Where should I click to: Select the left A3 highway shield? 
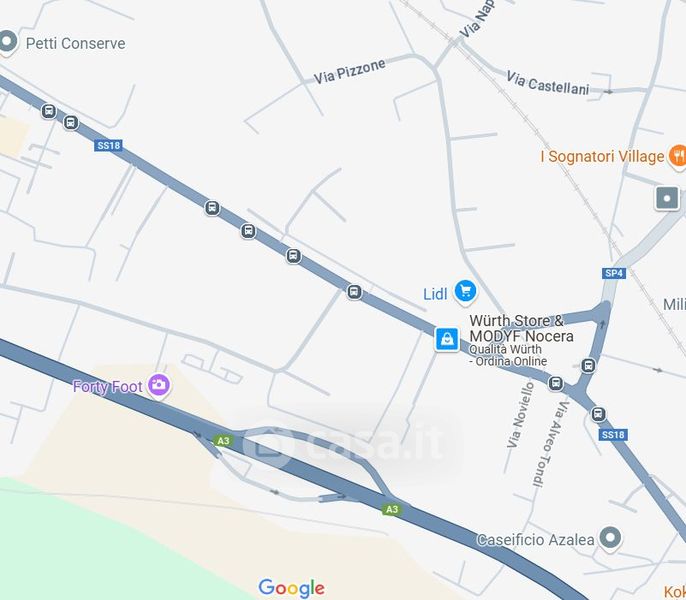[x=223, y=441]
